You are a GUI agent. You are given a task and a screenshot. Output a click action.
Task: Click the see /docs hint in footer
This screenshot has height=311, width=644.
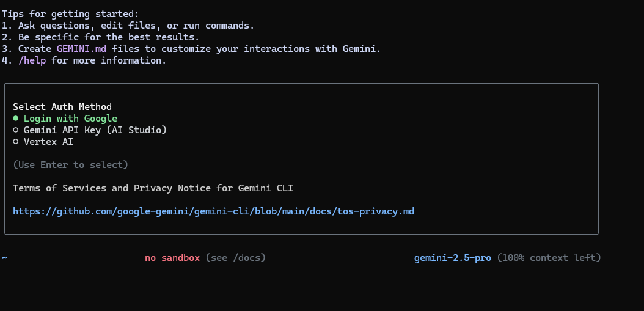pyautogui.click(x=236, y=258)
